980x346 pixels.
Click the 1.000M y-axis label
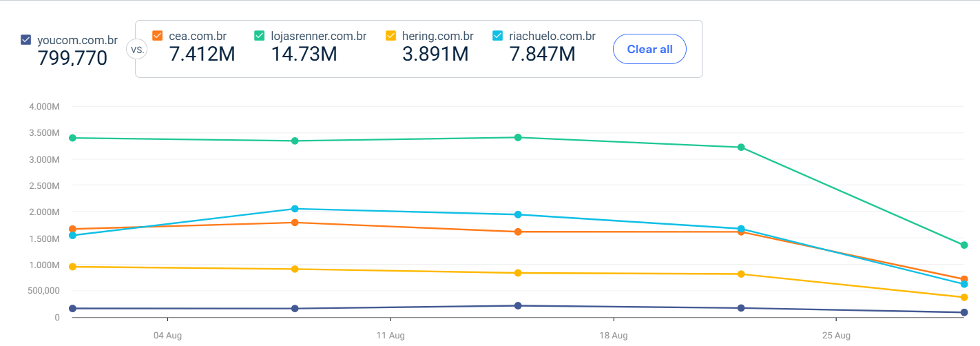pyautogui.click(x=44, y=265)
